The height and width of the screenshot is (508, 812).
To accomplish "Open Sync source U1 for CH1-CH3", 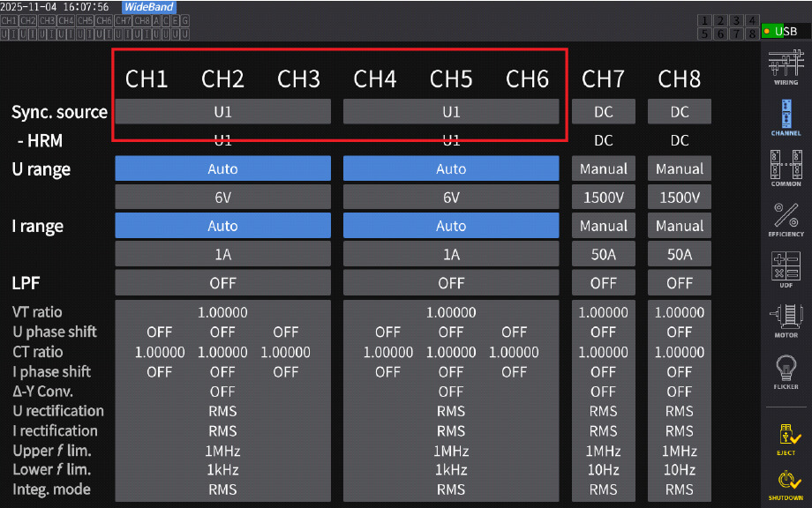I will tap(222, 112).
